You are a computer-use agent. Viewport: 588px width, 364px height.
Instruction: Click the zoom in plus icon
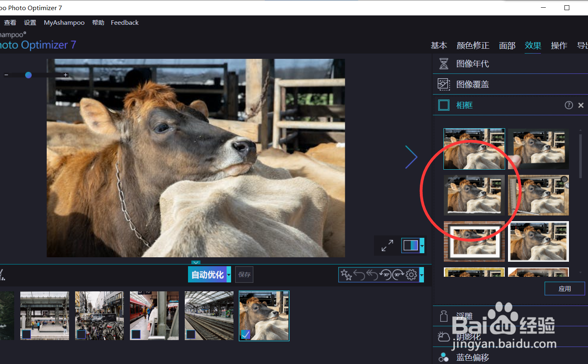[65, 75]
